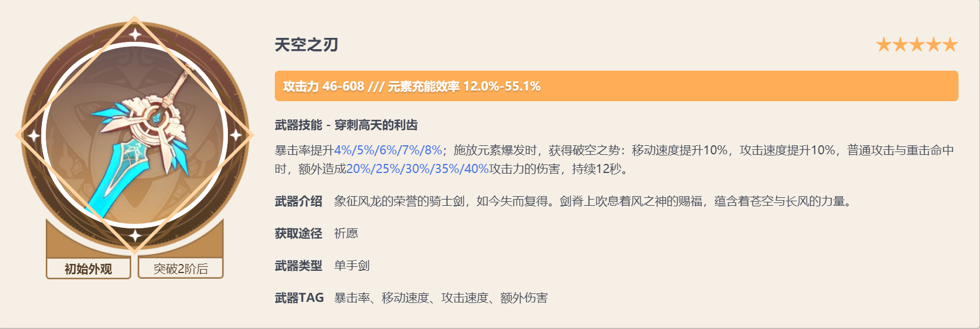Click the top sparkle on weapon frame
Viewport: 980px width, 329px height.
tap(135, 34)
